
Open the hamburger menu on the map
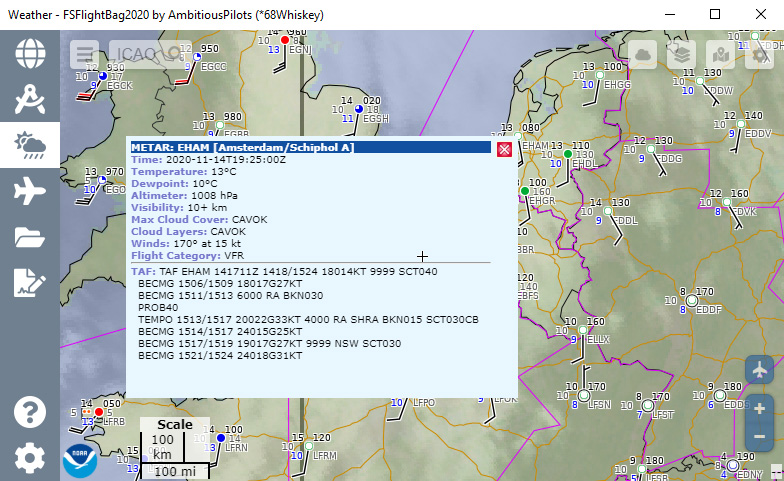(x=84, y=54)
